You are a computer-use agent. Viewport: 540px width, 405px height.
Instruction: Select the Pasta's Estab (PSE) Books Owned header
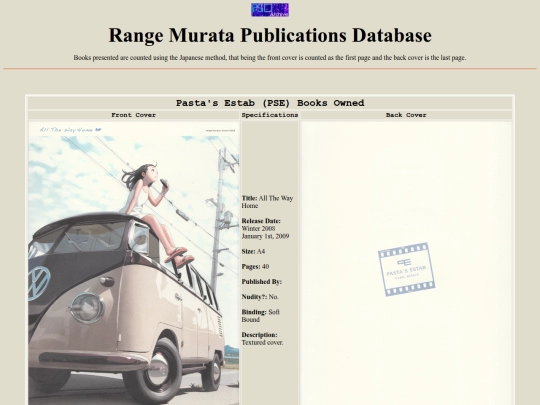[x=270, y=103]
